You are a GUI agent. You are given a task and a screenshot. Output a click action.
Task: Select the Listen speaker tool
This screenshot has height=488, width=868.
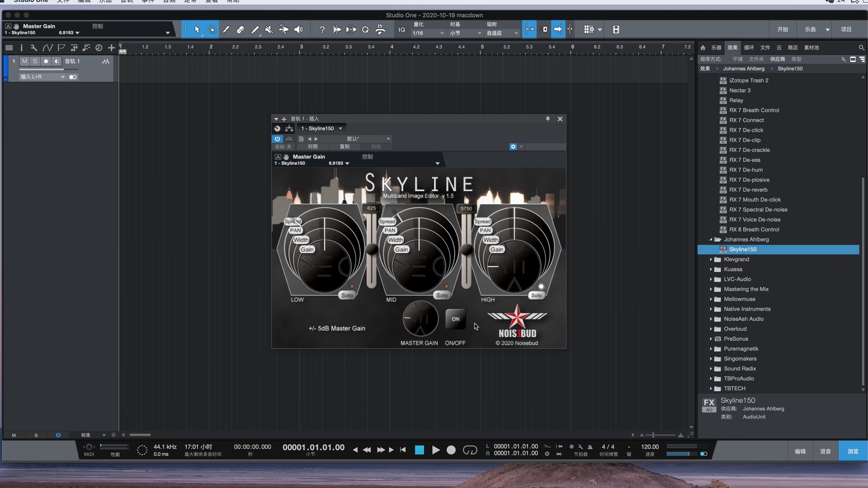[298, 30]
